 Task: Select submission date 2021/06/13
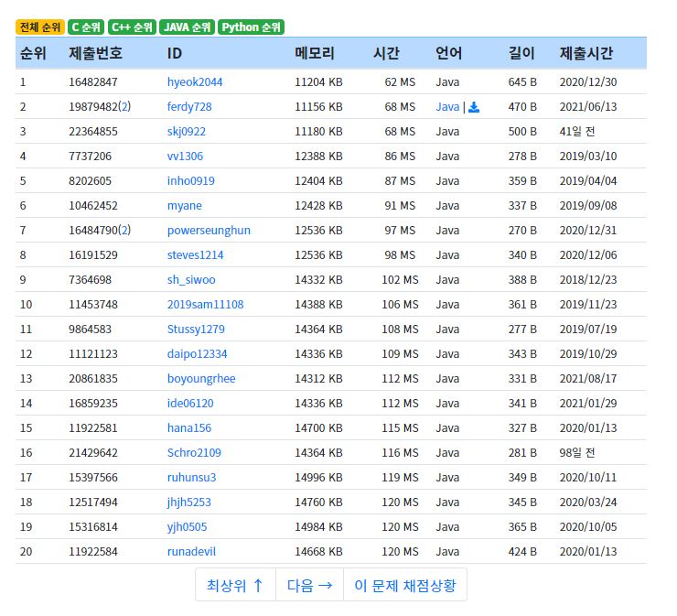[588, 107]
